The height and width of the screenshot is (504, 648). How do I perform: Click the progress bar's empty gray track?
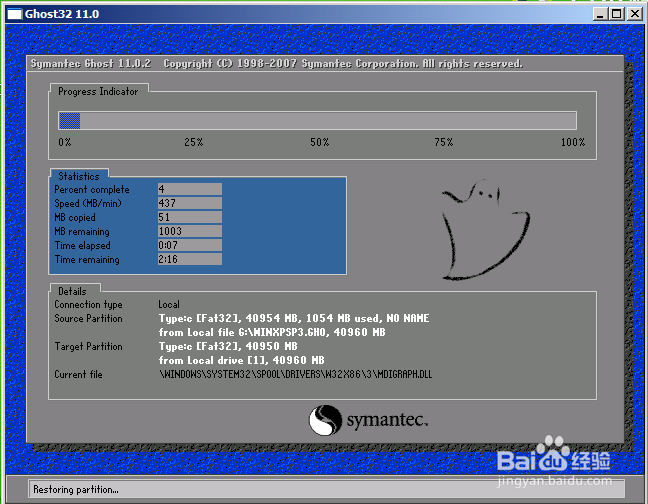[328, 121]
